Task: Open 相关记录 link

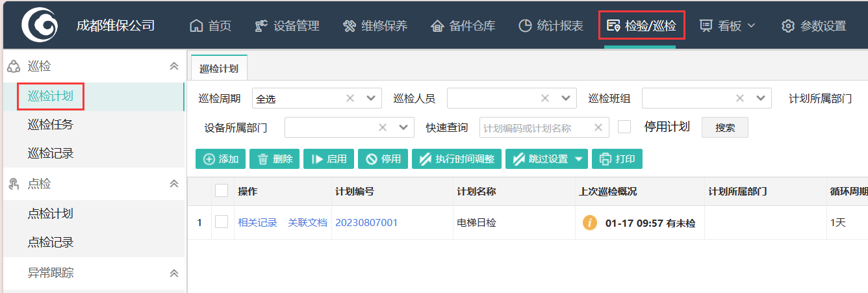Action: tap(257, 223)
